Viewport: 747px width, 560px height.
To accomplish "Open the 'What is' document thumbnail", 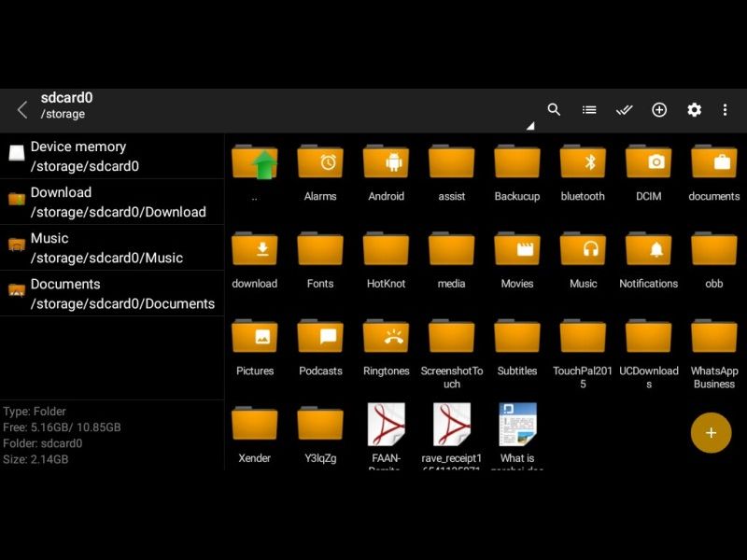I will click(x=517, y=427).
